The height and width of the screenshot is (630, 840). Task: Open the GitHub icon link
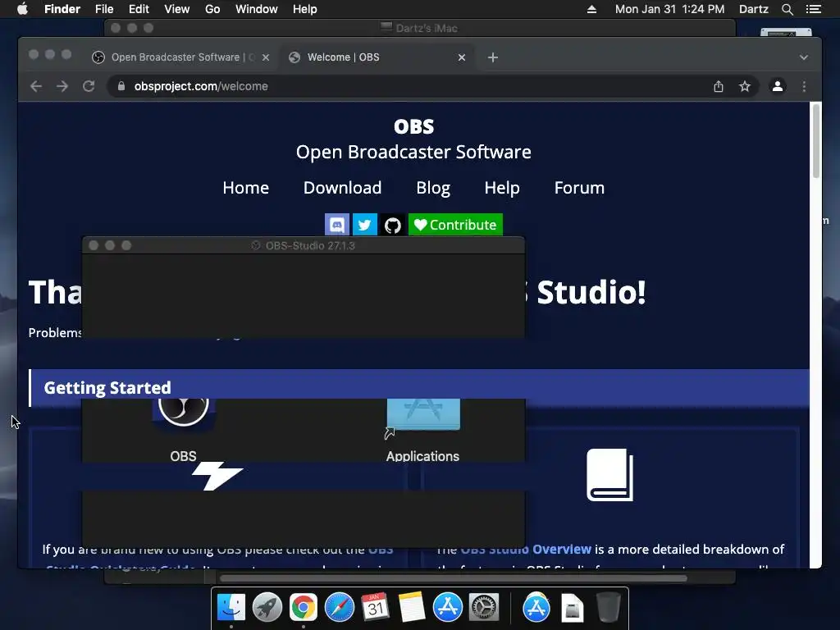393,225
